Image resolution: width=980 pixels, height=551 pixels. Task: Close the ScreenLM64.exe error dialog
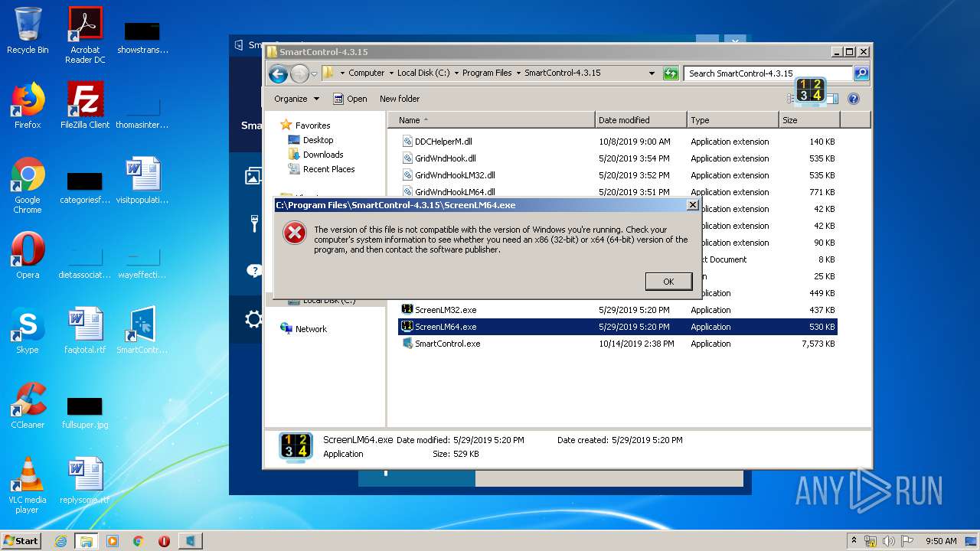click(x=692, y=205)
